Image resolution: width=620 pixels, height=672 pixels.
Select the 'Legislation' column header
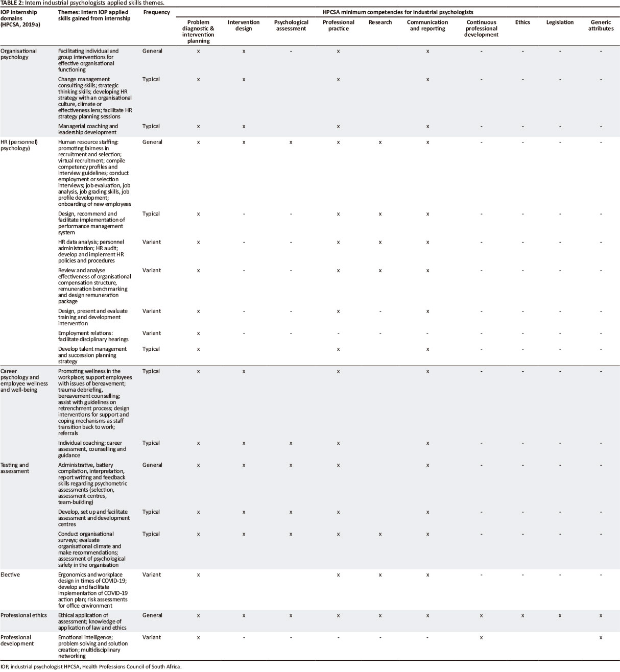coord(560,22)
